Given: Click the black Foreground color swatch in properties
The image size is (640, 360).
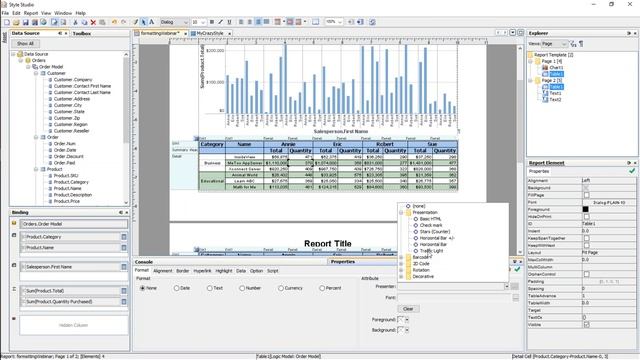Looking at the screenshot, I should coord(586,209).
